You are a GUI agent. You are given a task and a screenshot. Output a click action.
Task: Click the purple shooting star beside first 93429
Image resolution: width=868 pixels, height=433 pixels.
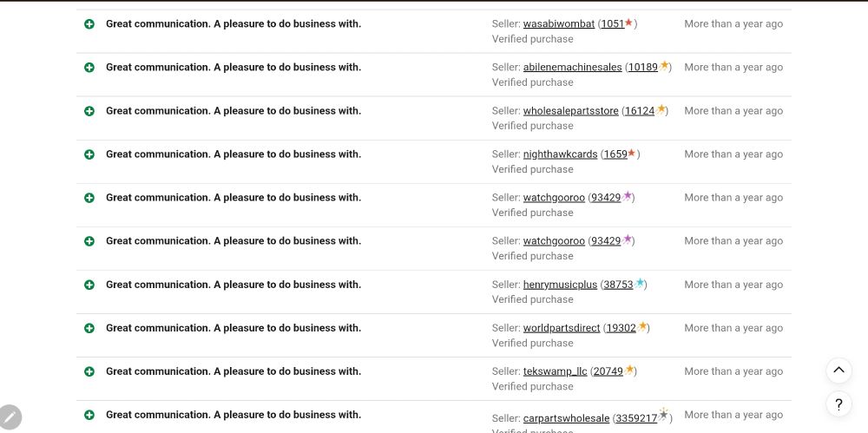click(627, 196)
